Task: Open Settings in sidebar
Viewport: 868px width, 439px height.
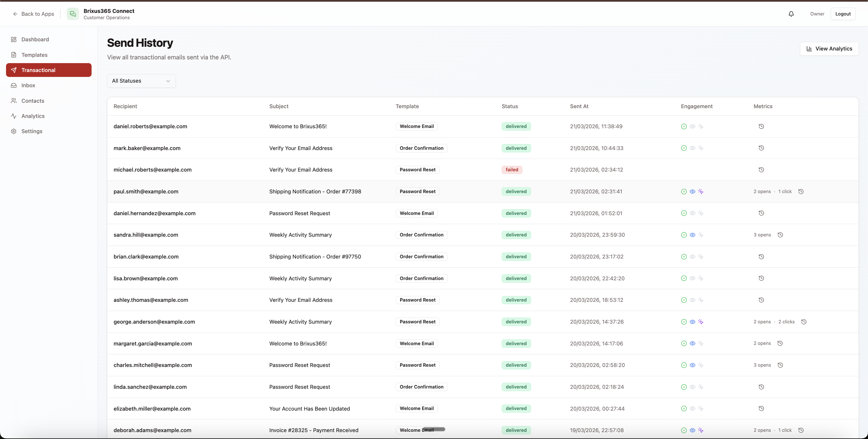Action: click(x=49, y=131)
